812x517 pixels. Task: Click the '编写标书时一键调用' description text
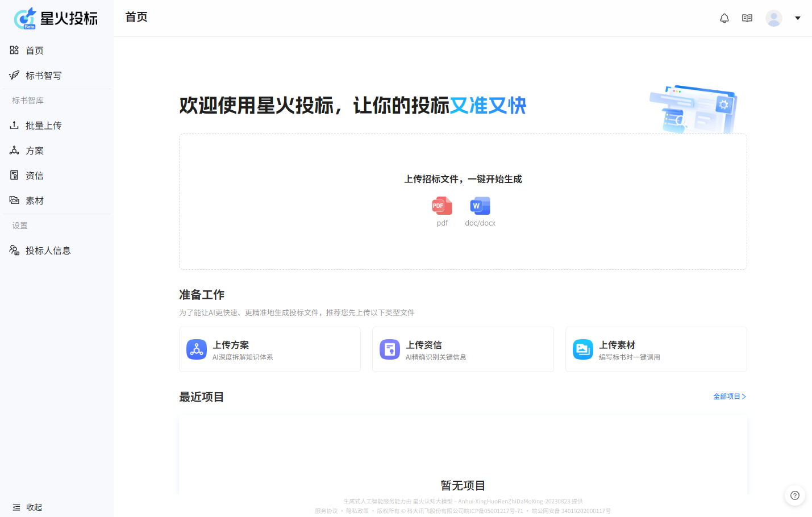(x=630, y=357)
